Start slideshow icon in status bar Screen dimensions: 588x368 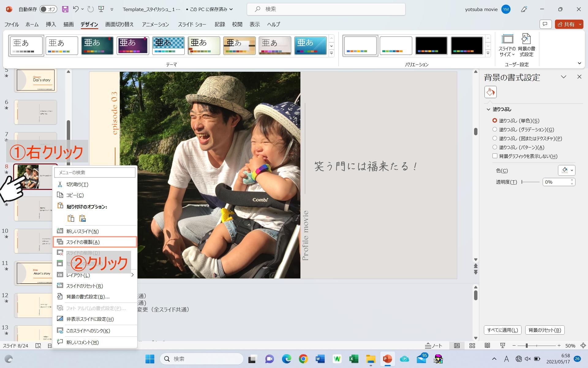(503, 346)
